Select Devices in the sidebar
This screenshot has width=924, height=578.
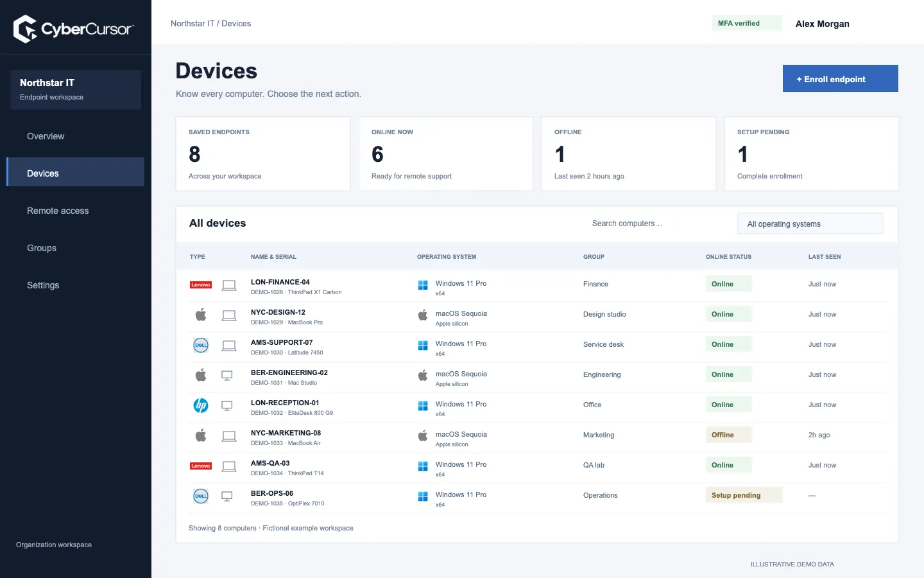[76, 173]
